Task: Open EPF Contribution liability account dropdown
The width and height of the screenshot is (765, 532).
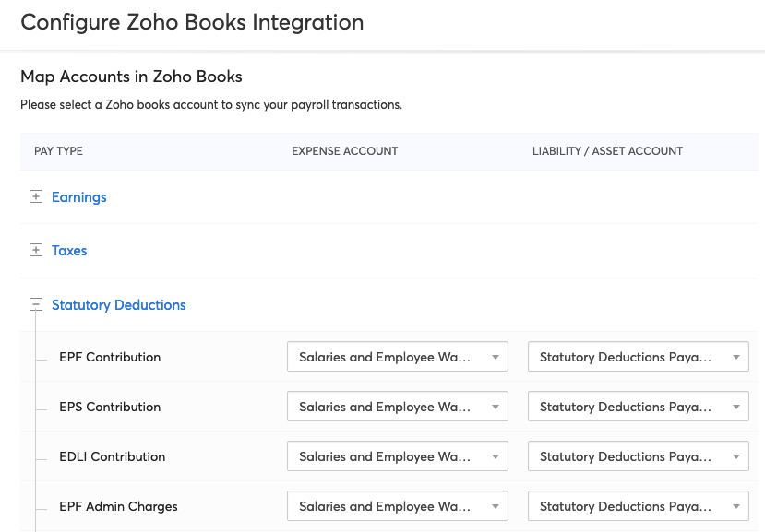Action: 638,357
